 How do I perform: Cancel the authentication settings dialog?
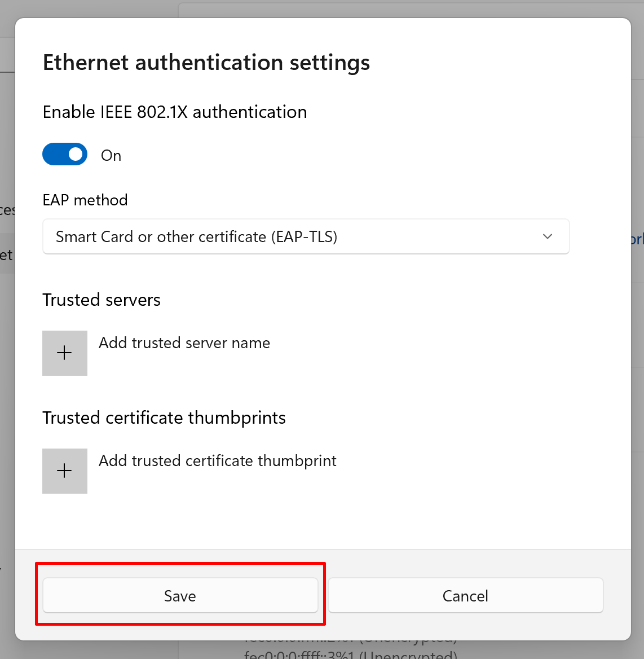click(465, 596)
